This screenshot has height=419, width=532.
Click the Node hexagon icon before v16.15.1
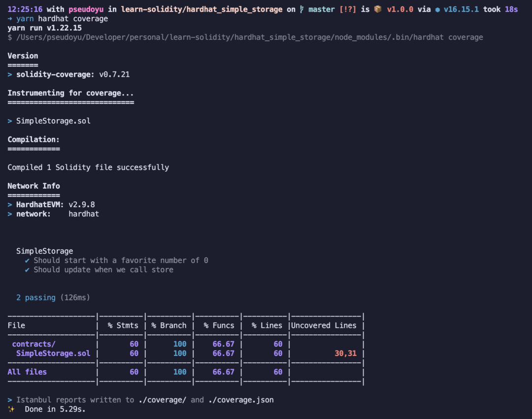tap(437, 10)
